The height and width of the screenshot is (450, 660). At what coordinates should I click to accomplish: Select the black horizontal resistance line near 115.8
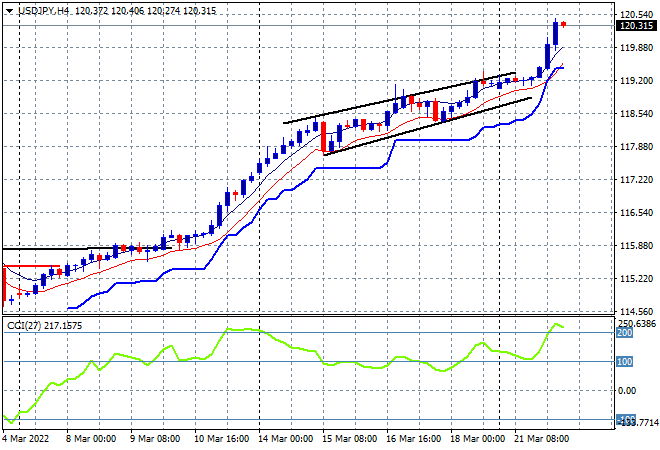(87, 248)
